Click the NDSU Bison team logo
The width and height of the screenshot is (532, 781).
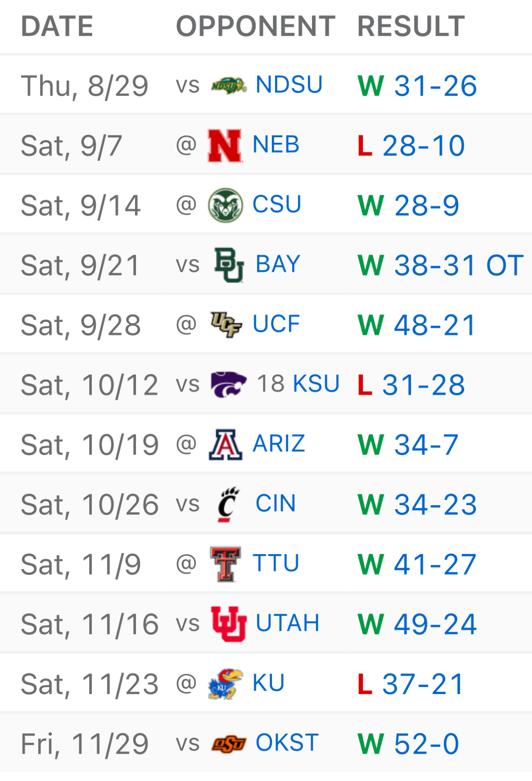(x=229, y=85)
